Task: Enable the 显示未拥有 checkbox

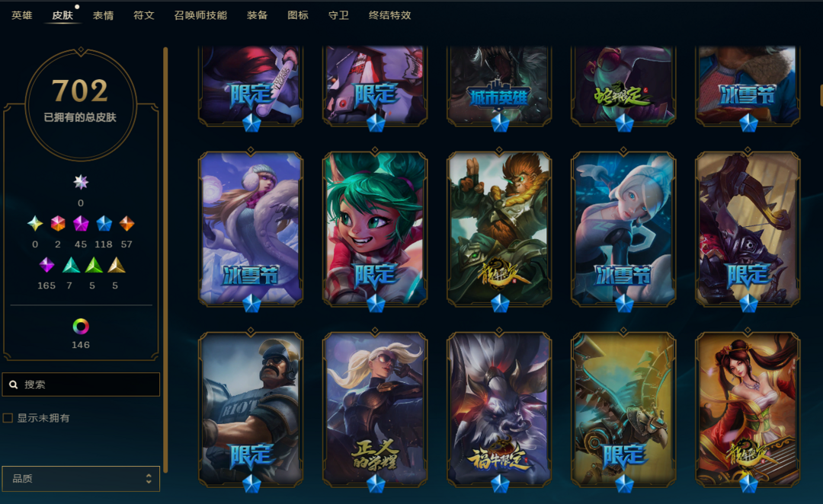Action: 8,418
